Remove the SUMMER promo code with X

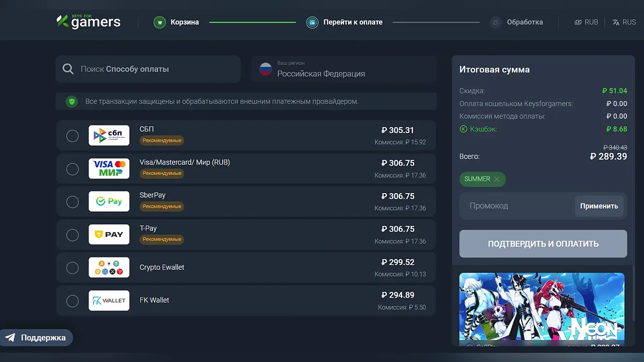coord(497,179)
